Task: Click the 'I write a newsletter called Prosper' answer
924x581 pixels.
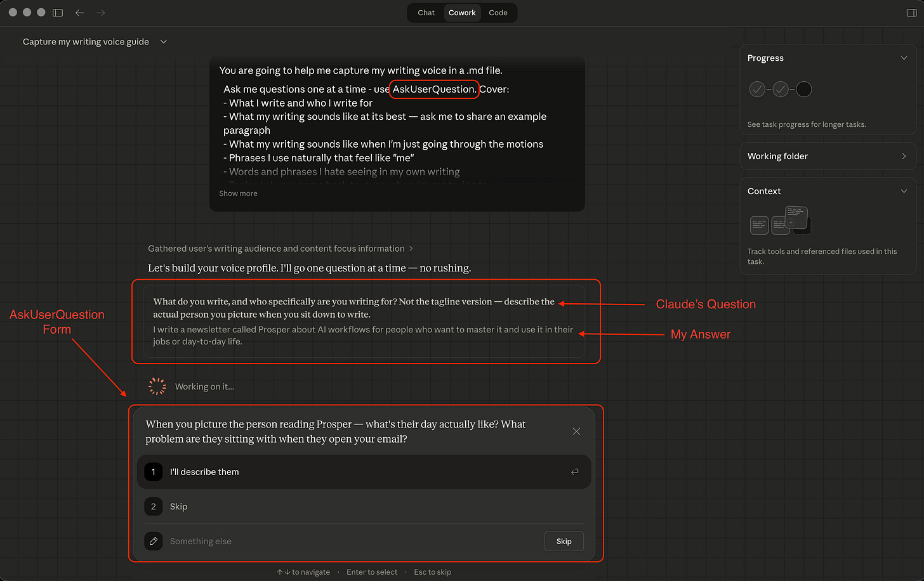Action: pos(363,336)
